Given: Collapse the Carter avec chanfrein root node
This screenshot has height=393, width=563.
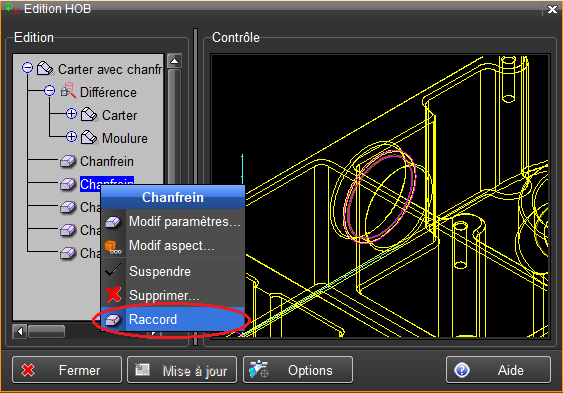Looking at the screenshot, I should click(x=27, y=68).
